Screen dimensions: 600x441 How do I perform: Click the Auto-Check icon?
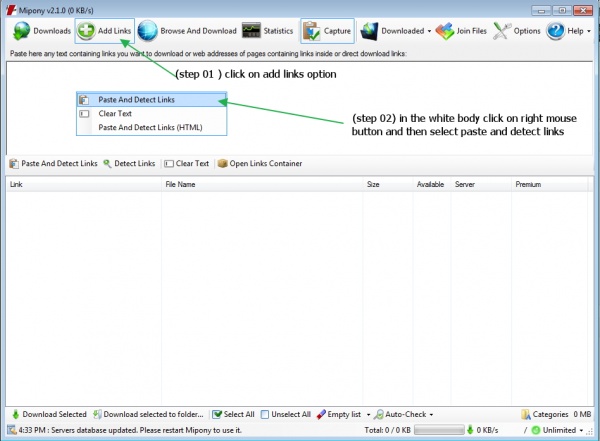(378, 414)
